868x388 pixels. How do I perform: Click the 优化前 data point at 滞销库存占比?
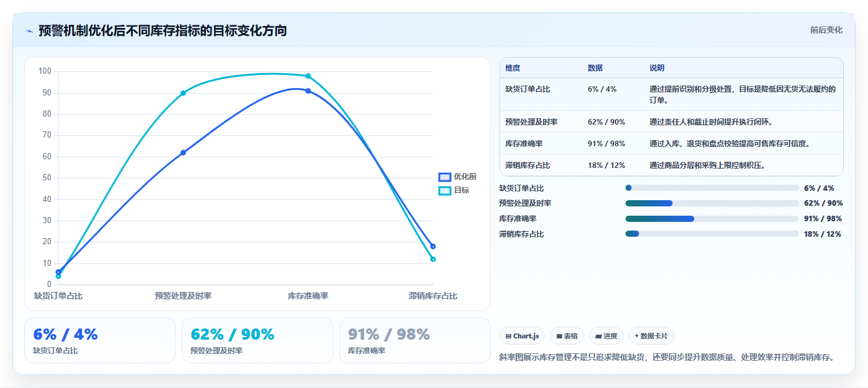coord(433,246)
